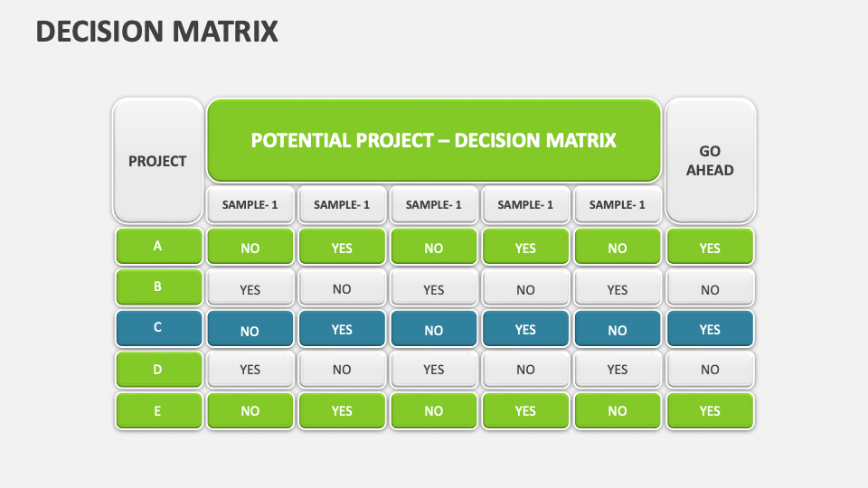868x488 pixels.
Task: Select the third SAMPLE- 1 column header
Action: [433, 205]
